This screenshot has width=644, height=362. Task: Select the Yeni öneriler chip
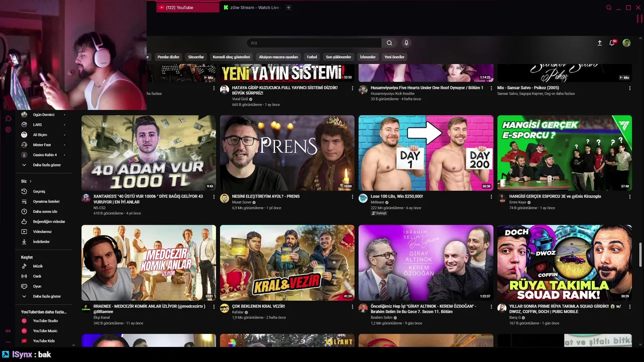tap(394, 57)
